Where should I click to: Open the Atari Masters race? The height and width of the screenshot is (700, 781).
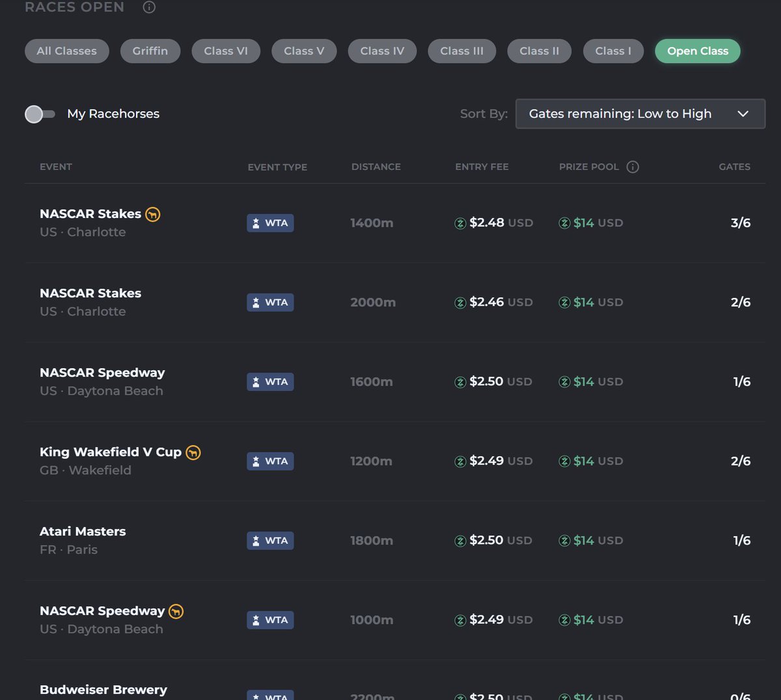point(395,541)
